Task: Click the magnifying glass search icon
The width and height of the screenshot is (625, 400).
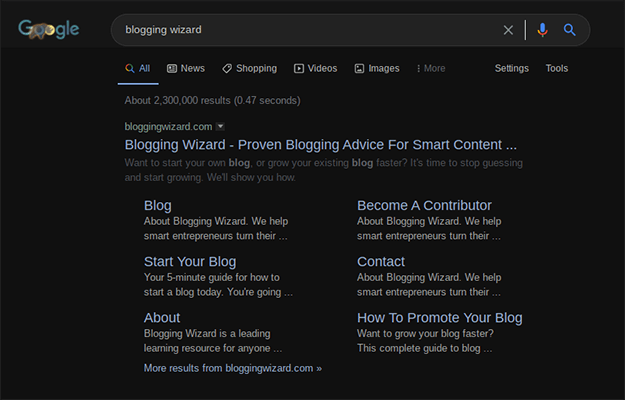Action: coord(570,30)
